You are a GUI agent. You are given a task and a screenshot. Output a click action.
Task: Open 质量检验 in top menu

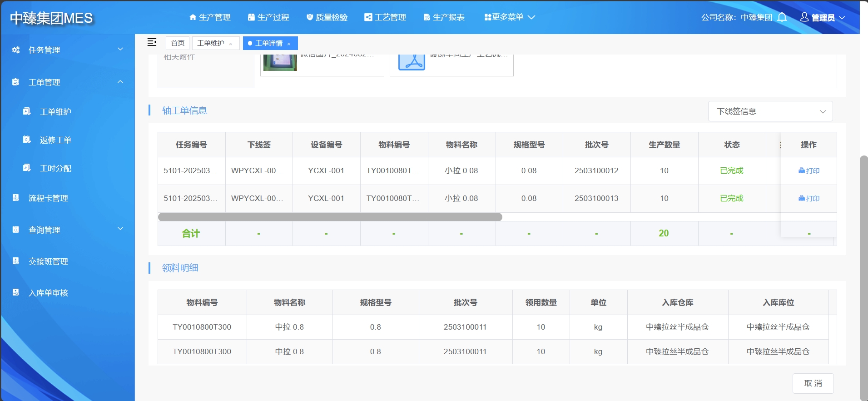[x=327, y=17]
